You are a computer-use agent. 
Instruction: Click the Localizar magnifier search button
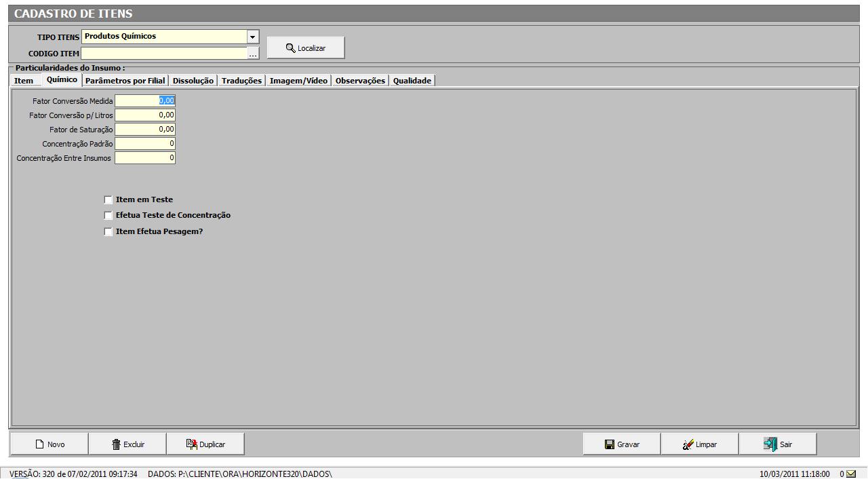306,48
